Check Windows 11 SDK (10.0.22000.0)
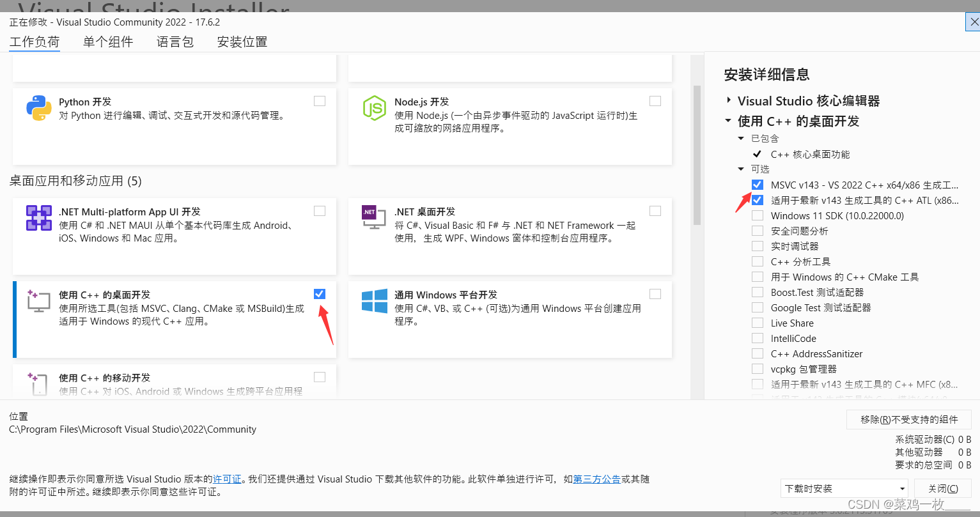Screen dimensions: 980x517 coord(758,215)
